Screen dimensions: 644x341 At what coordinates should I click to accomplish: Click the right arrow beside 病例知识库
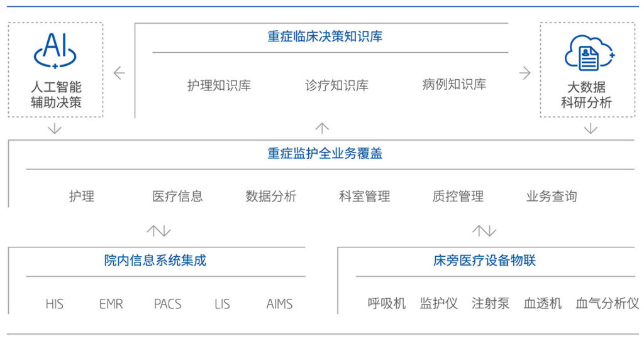pos(525,73)
